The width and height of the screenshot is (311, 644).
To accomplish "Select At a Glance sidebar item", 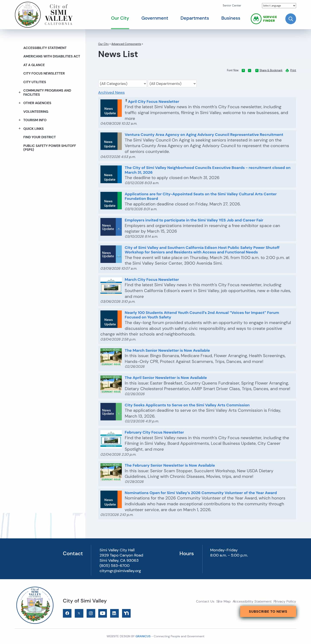I will coord(34,65).
